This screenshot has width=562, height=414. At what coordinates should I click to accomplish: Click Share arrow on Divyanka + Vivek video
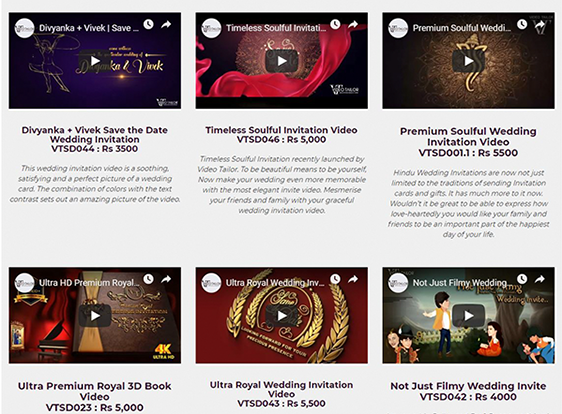tap(166, 24)
